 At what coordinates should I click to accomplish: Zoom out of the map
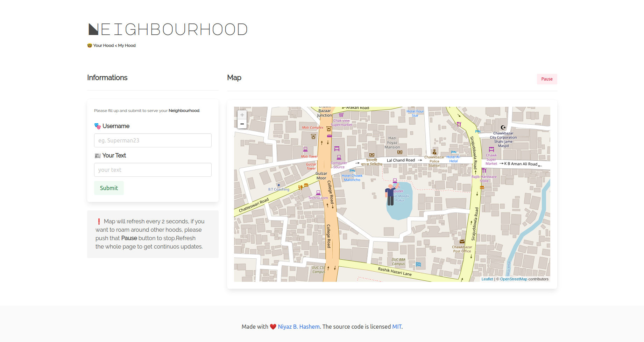pos(242,124)
